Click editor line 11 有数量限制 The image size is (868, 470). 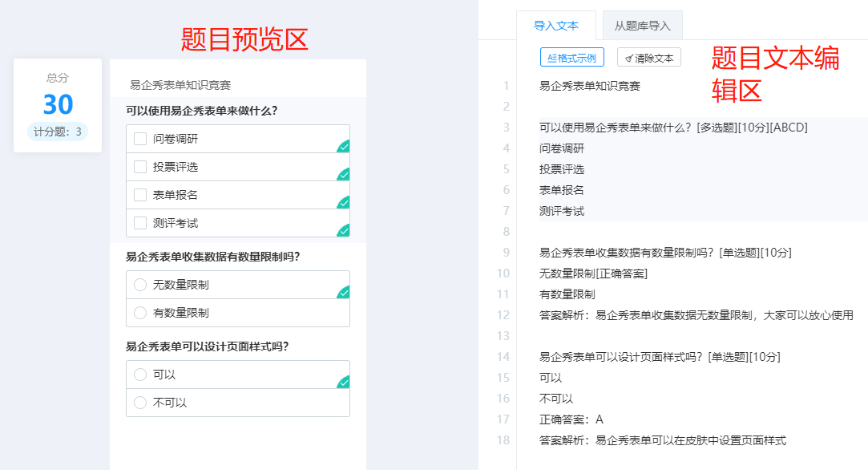pos(567,294)
